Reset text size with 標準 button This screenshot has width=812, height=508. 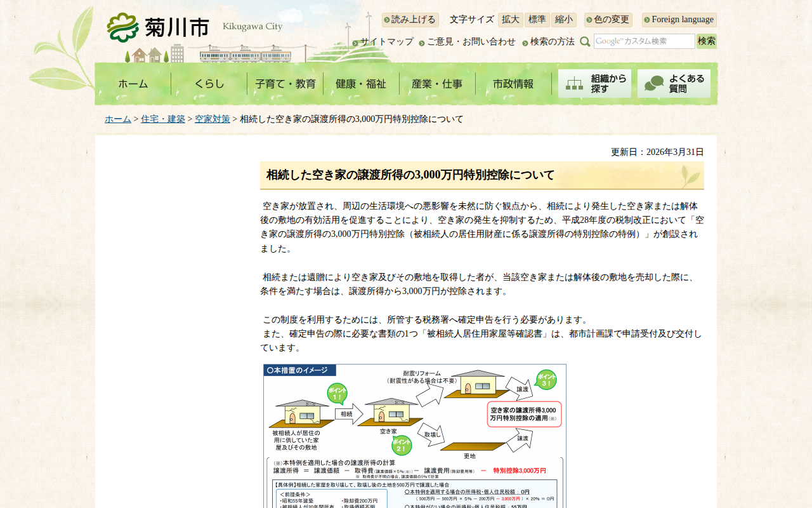(x=537, y=20)
